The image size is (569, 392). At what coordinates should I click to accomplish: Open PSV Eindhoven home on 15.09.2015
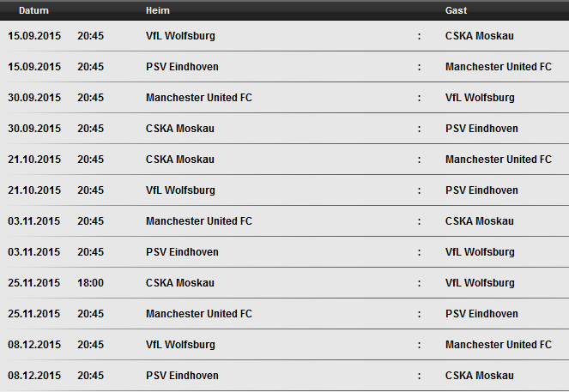coord(182,67)
